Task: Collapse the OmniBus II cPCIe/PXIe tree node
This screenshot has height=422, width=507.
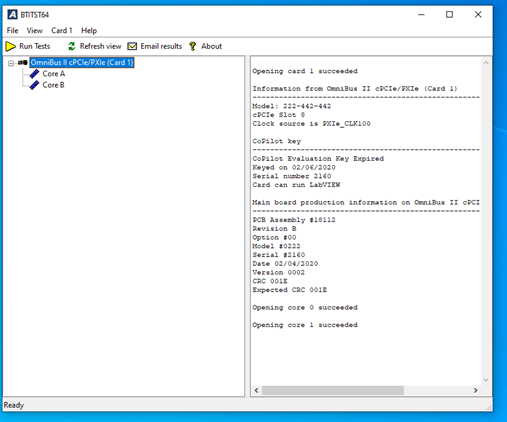Action: click(11, 63)
